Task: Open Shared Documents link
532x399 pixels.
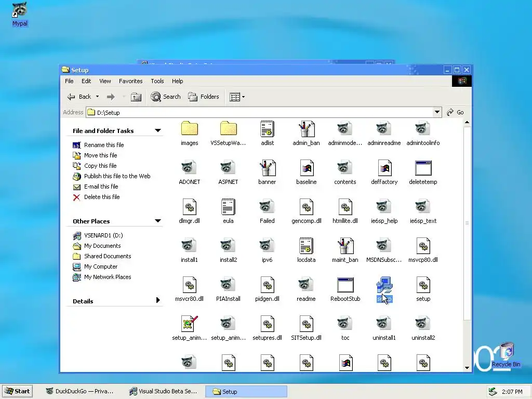Action: [x=108, y=256]
